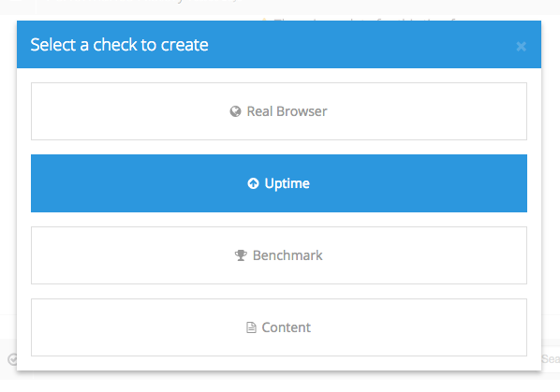Select the highlighted Uptime check option
The height and width of the screenshot is (392, 560).
279,183
